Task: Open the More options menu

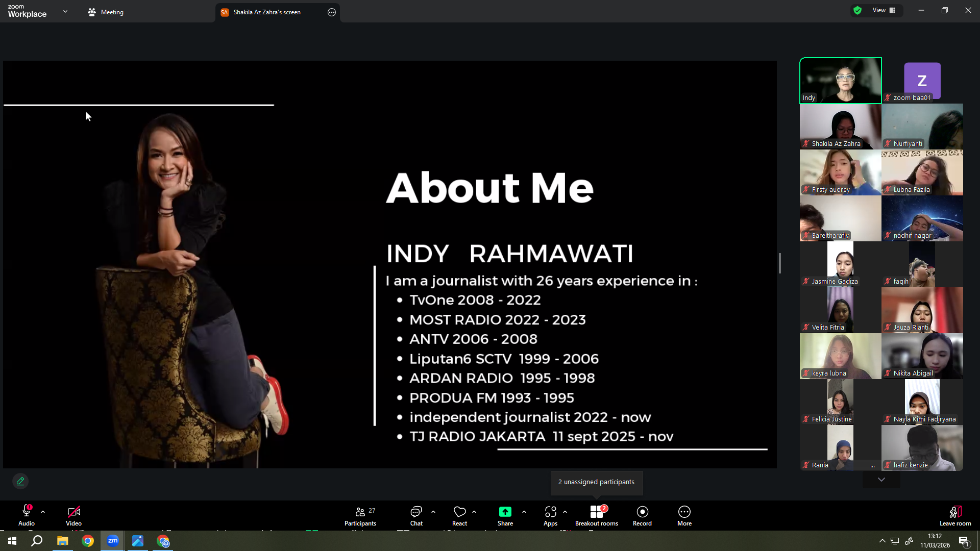Action: (x=684, y=515)
